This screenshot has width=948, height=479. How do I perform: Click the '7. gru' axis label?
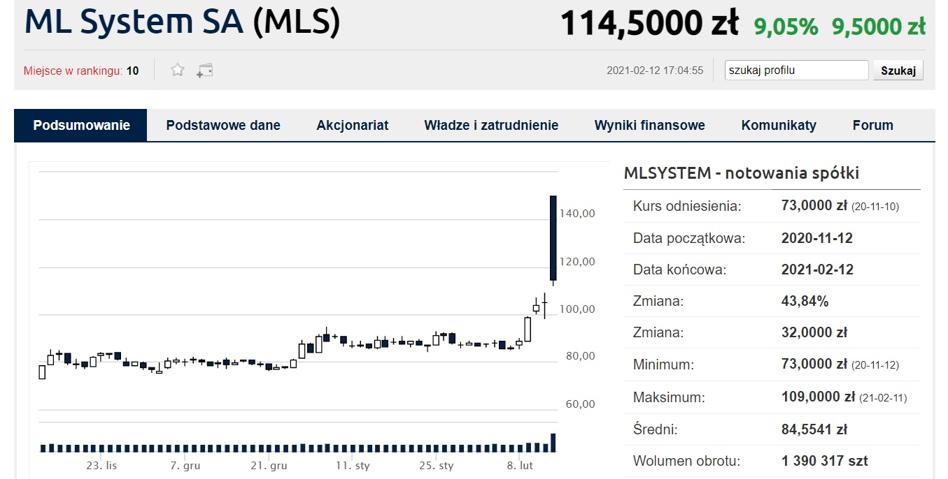pos(185,466)
